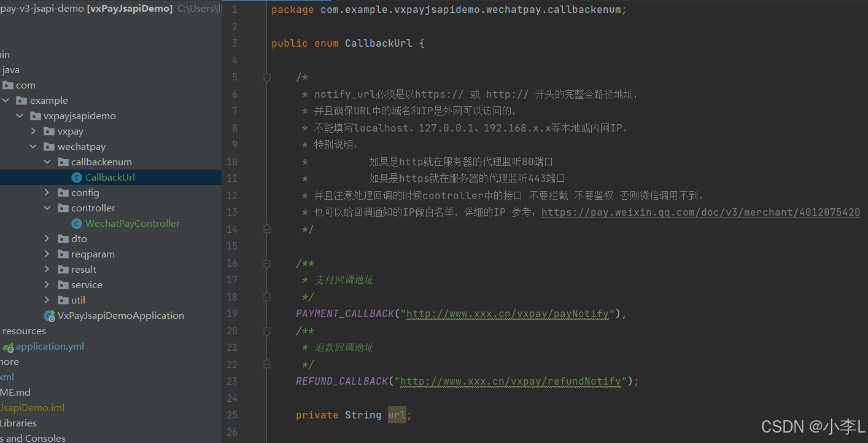Click the application.yml file icon
868x443 pixels.
(9, 346)
